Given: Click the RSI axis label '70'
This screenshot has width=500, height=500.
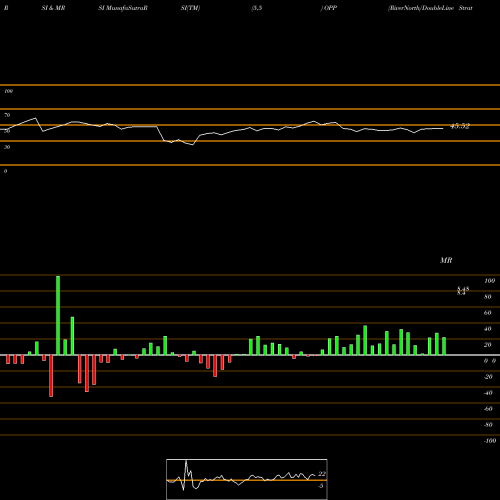Looking at the screenshot, I should pyautogui.click(x=7, y=115).
